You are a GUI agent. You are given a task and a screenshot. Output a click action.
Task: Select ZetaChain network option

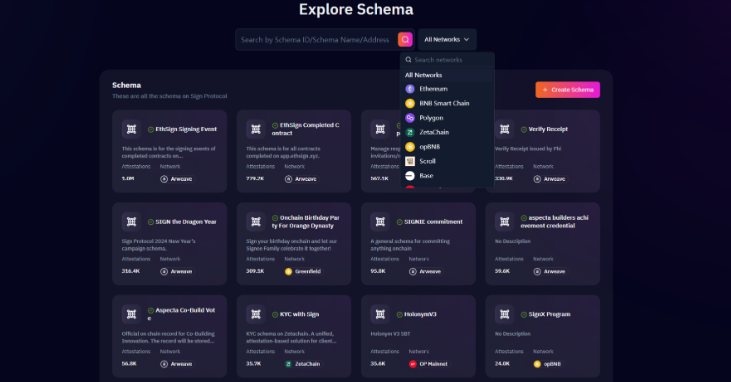tap(448, 132)
